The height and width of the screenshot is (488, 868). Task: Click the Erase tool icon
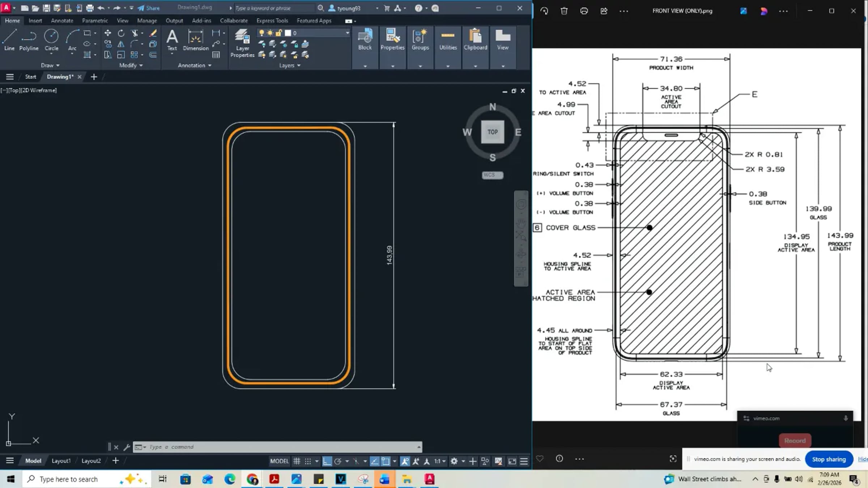153,33
